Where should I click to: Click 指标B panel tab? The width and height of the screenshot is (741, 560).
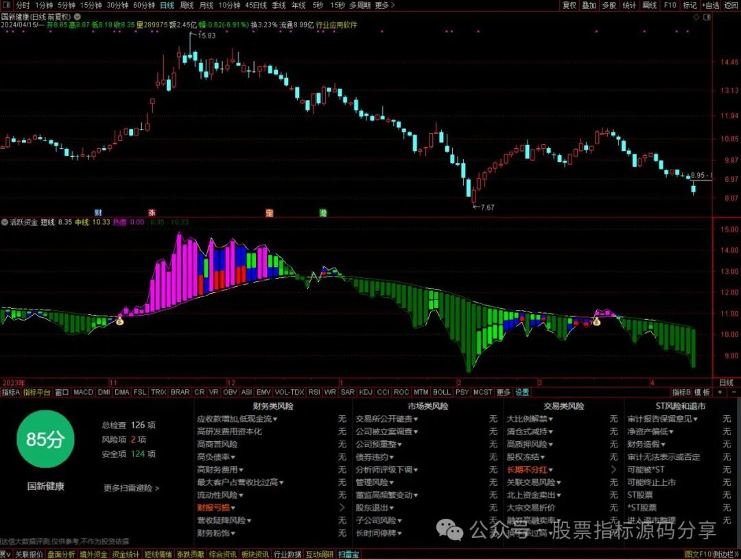(x=681, y=393)
